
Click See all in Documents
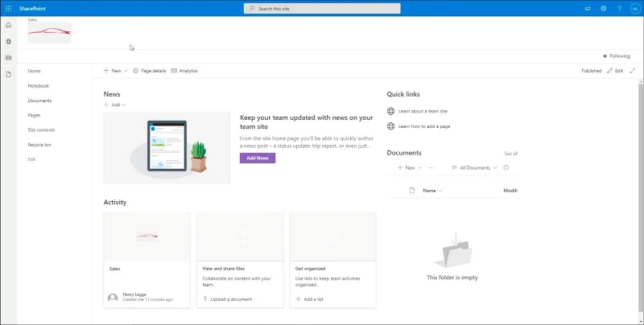click(x=511, y=154)
